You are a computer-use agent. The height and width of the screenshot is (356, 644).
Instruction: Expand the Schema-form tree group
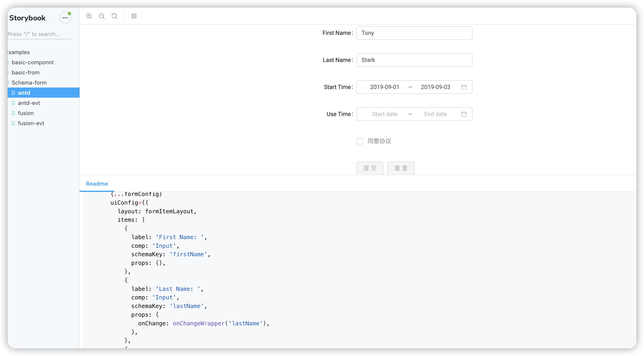[x=29, y=83]
